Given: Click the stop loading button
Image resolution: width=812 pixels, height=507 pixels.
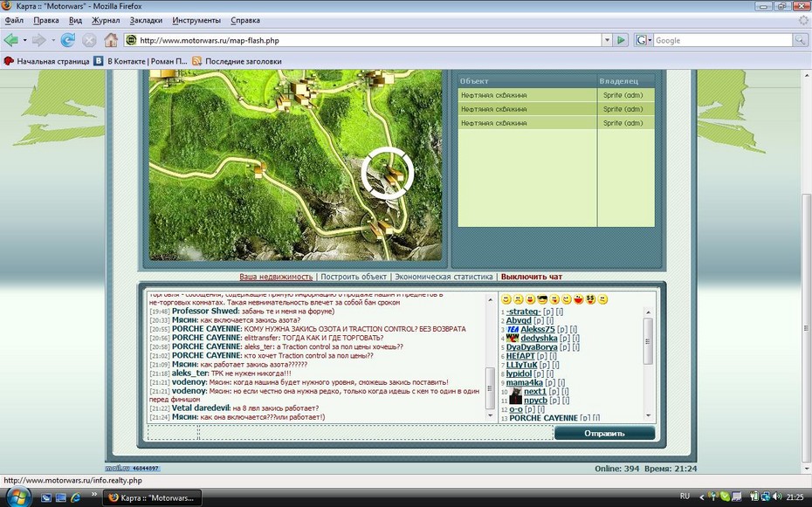Looking at the screenshot, I should 89,40.
